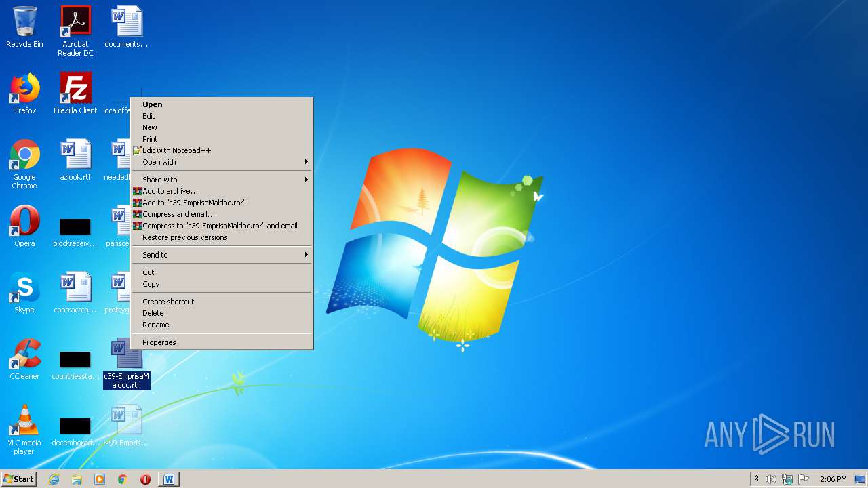Expand the Share with submenu
The width and height of the screenshot is (868, 488).
pos(222,180)
